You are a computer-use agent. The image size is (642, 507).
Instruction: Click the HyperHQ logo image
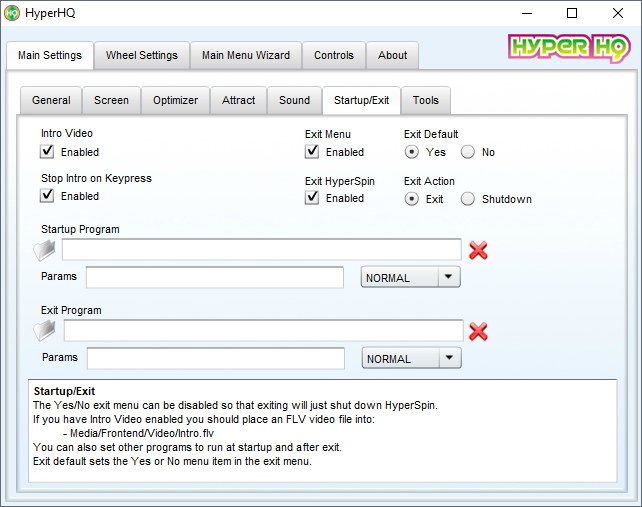[569, 48]
